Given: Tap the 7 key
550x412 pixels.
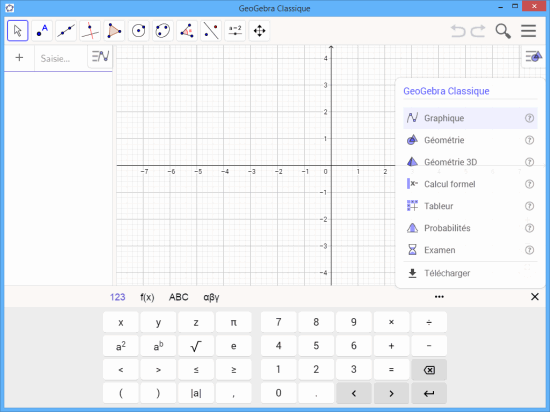Looking at the screenshot, I should coord(279,322).
